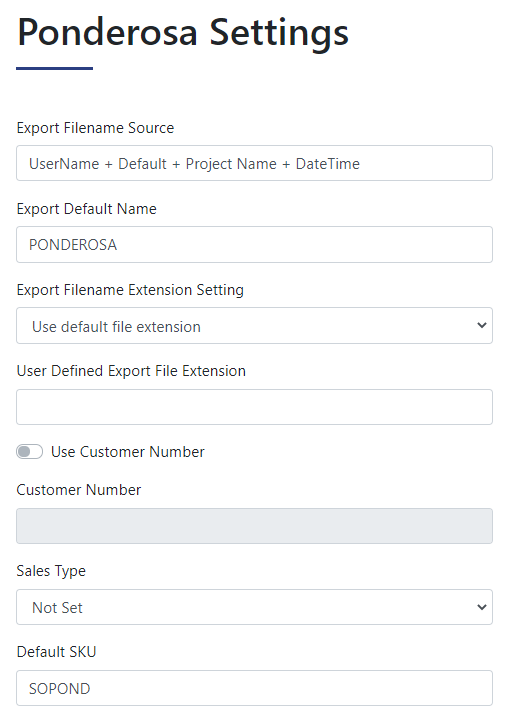Click the greyed-out Customer Number field

(254, 526)
